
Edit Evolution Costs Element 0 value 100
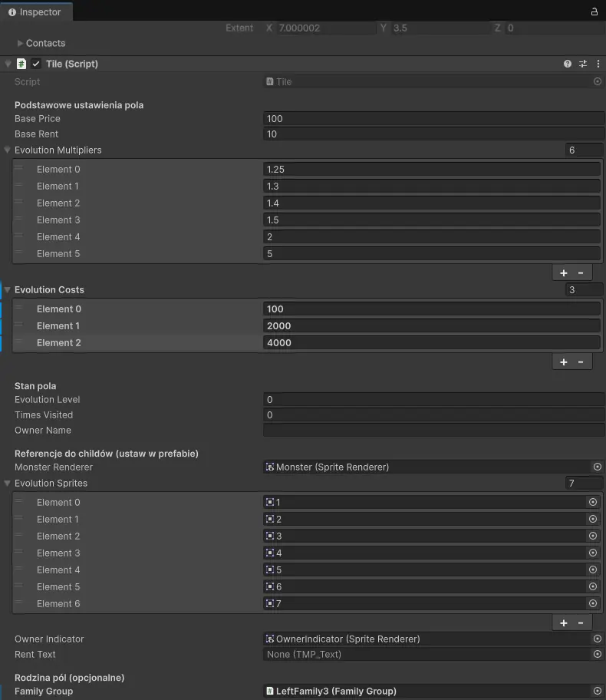tap(432, 309)
